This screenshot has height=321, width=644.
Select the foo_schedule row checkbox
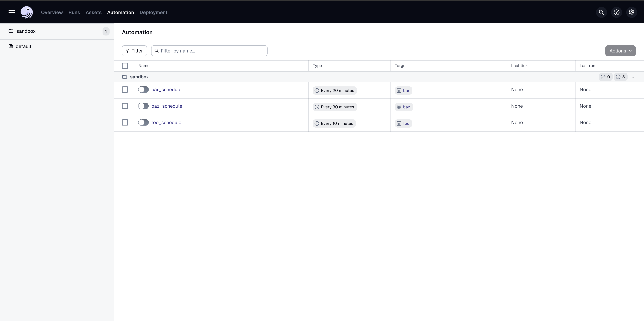coord(125,122)
